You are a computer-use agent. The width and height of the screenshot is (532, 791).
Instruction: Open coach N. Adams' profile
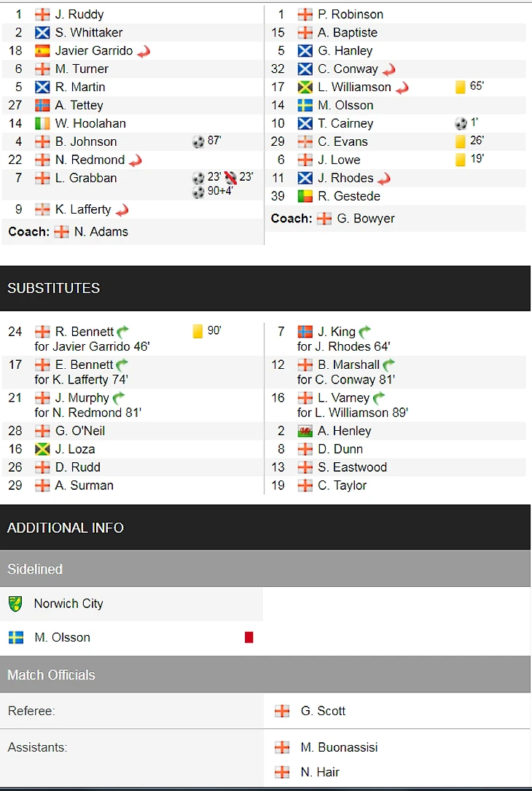pos(101,232)
